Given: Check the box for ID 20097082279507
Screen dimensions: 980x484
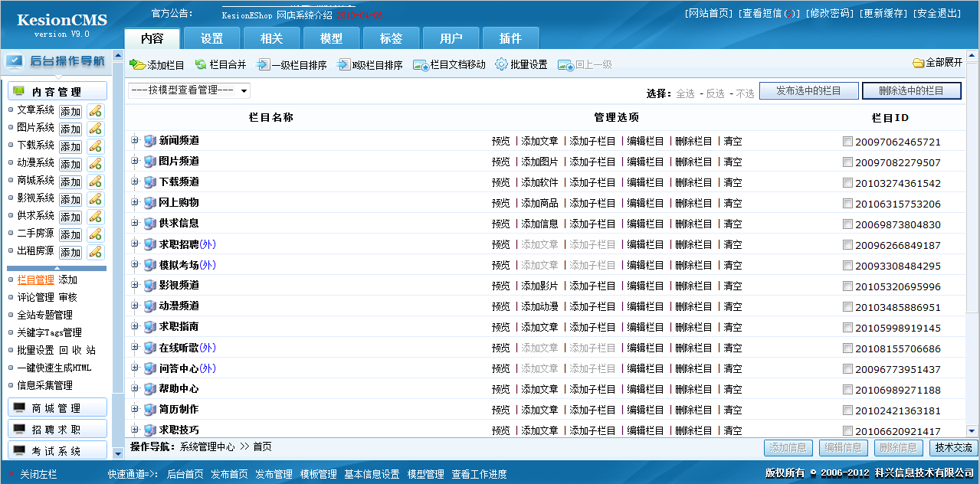Looking at the screenshot, I should tap(847, 162).
